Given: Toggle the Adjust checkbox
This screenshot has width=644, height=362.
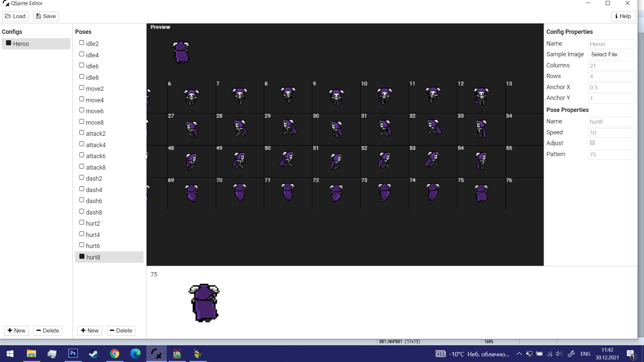Looking at the screenshot, I should pos(592,143).
